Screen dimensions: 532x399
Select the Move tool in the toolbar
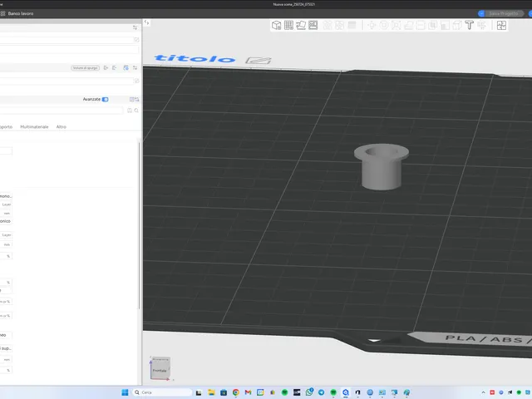tap(372, 26)
